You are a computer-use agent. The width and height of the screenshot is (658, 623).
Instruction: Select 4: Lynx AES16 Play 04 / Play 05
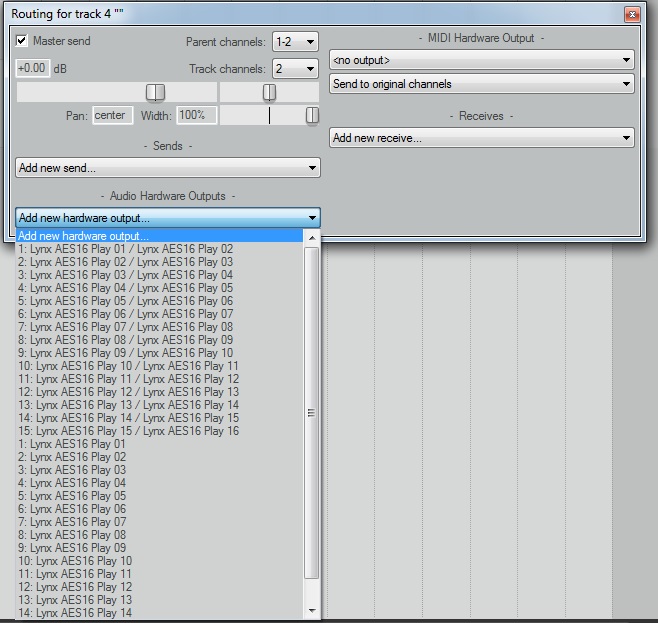[159, 288]
